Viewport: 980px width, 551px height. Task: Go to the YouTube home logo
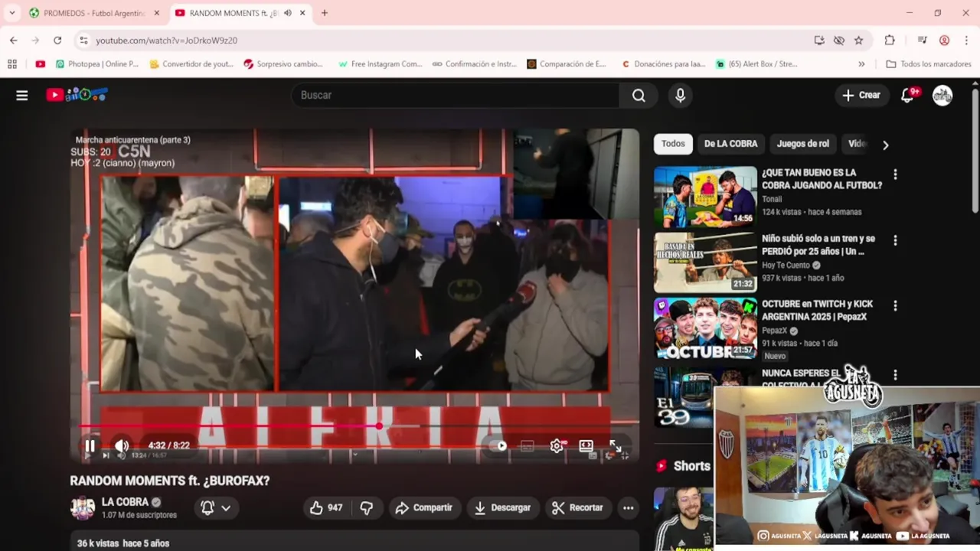tap(77, 95)
